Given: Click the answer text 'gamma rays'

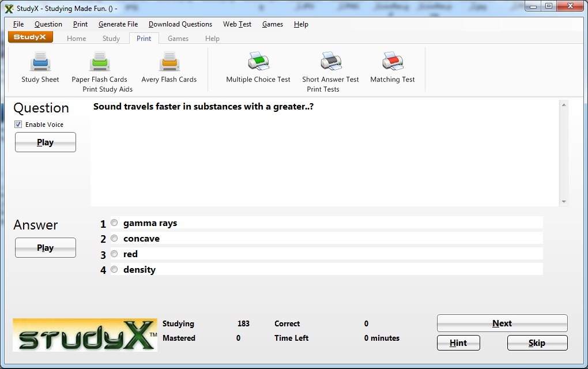Looking at the screenshot, I should pos(150,223).
